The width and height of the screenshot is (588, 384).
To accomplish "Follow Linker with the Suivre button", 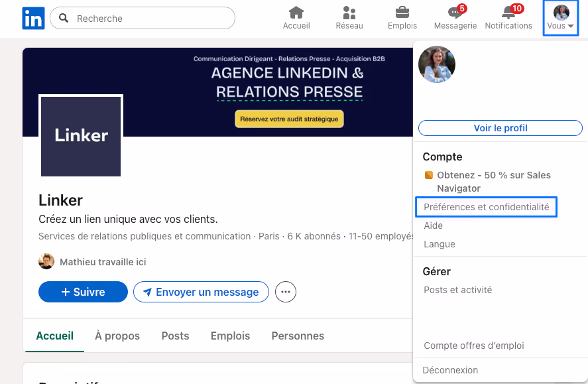I will click(x=84, y=292).
